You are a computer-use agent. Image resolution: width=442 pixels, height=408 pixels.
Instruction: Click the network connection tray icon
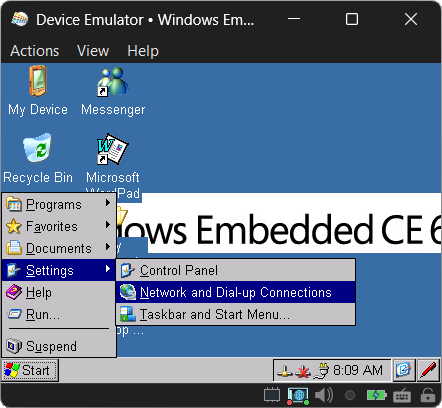pyautogui.click(x=284, y=371)
